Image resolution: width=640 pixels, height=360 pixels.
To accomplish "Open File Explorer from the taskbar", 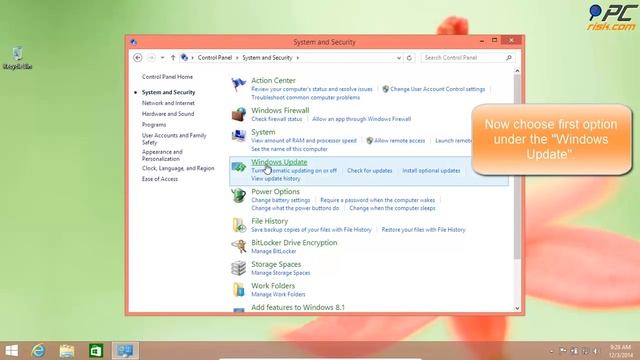I will coord(67,351).
